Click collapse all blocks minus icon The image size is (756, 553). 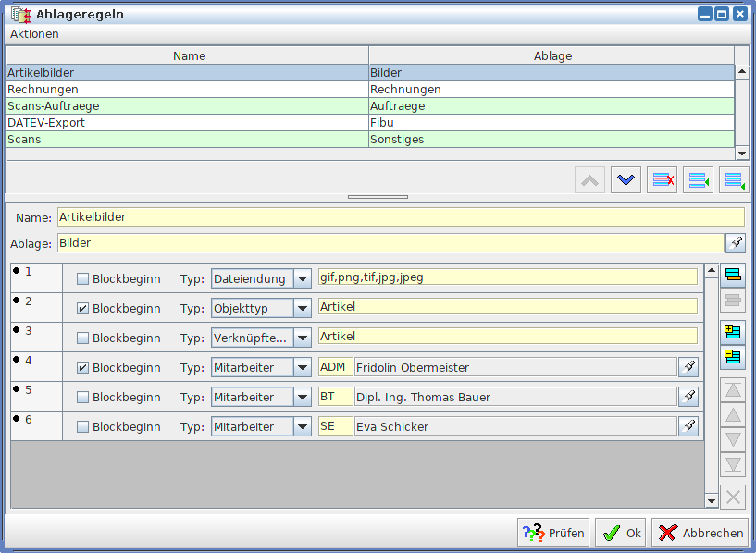coord(733,356)
